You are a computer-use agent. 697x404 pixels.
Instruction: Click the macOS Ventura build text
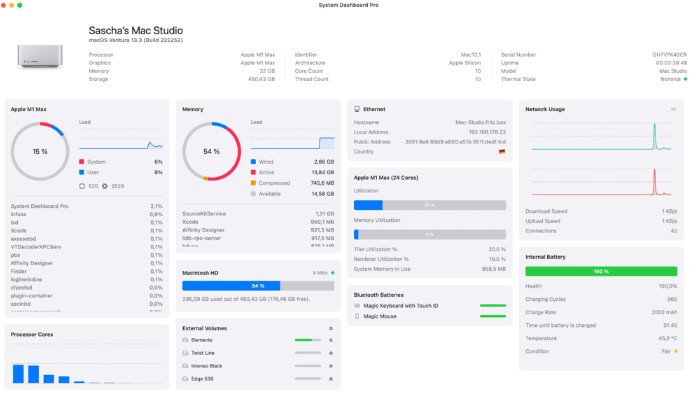pyautogui.click(x=136, y=40)
